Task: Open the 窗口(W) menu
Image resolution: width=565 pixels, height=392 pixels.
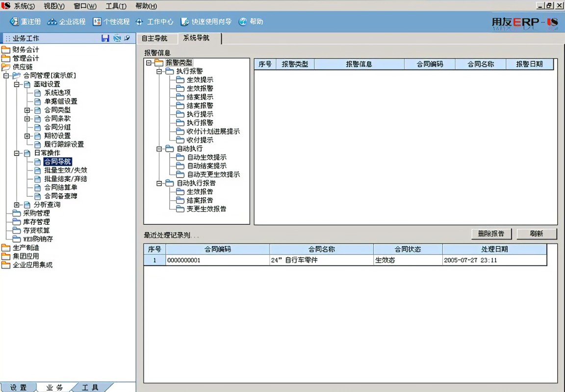Action: (85, 6)
